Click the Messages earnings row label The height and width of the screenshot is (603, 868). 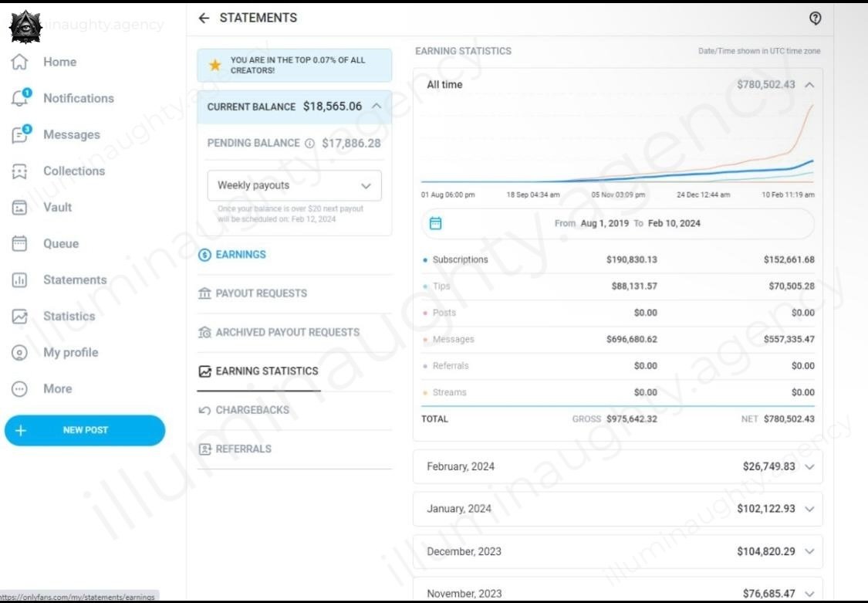click(453, 340)
